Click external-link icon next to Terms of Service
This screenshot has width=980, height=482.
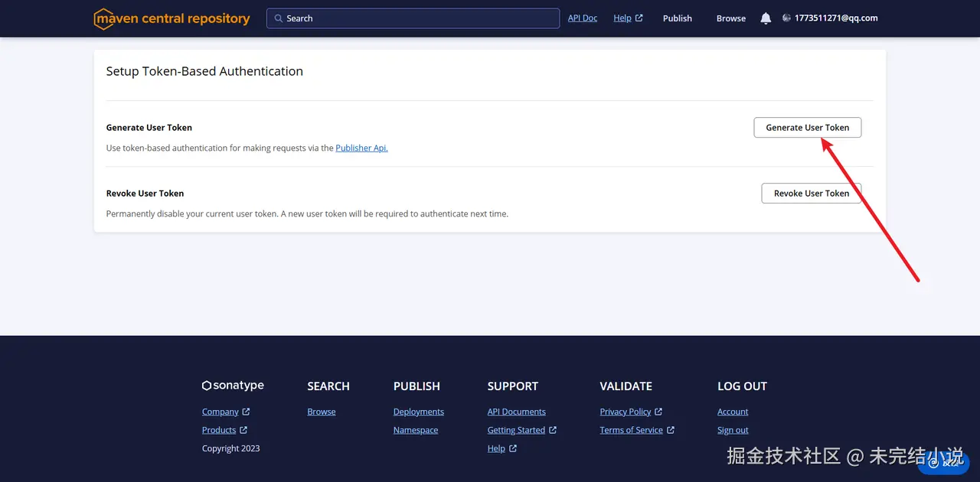(671, 430)
